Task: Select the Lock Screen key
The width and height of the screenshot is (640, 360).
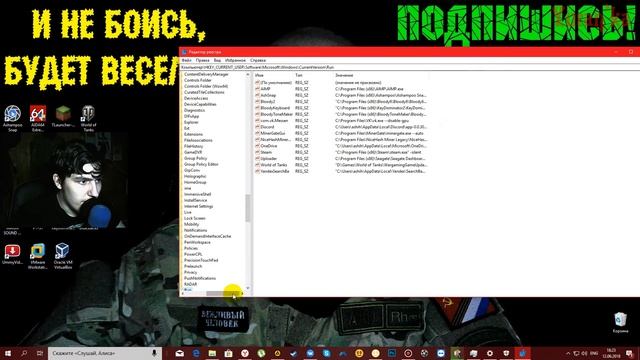Action: coord(195,218)
